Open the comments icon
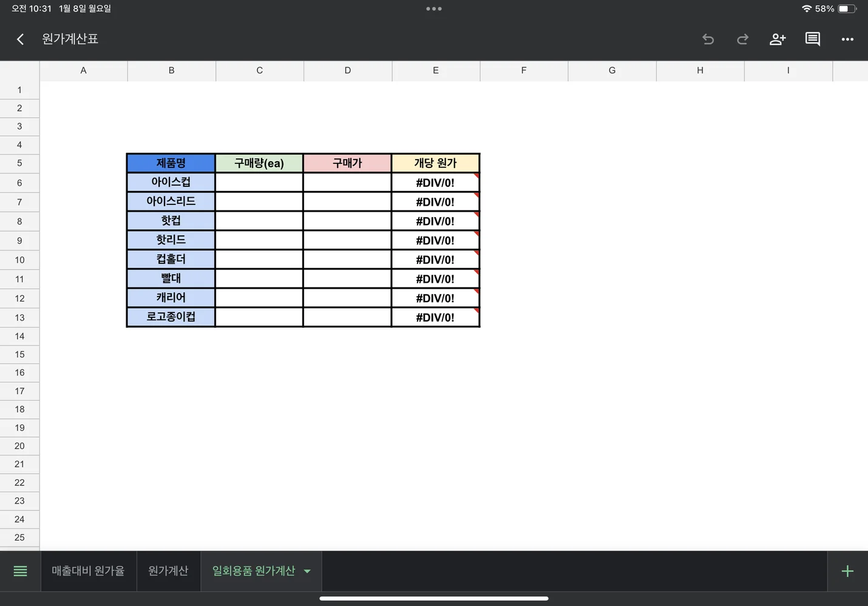This screenshot has height=606, width=868. [x=813, y=39]
